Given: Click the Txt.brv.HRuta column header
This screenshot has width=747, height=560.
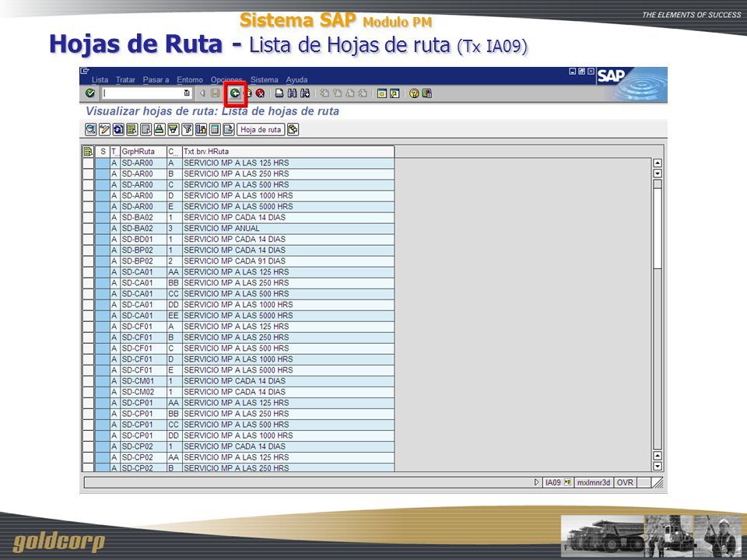Looking at the screenshot, I should coord(288,152).
